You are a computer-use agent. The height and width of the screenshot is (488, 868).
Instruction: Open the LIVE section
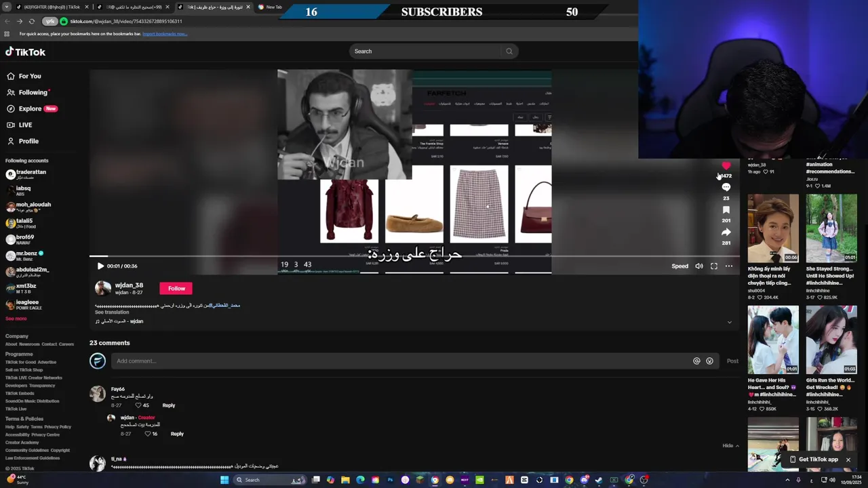[x=20, y=125]
